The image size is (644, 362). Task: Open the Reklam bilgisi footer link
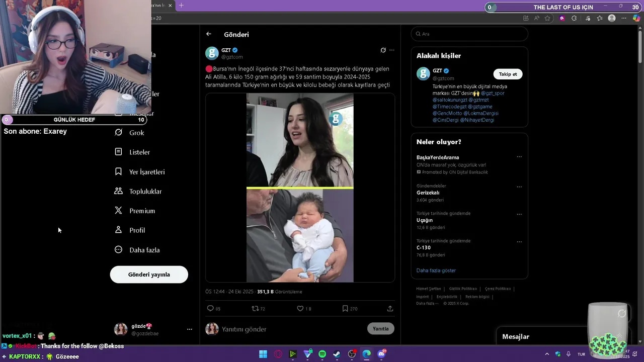[477, 297]
